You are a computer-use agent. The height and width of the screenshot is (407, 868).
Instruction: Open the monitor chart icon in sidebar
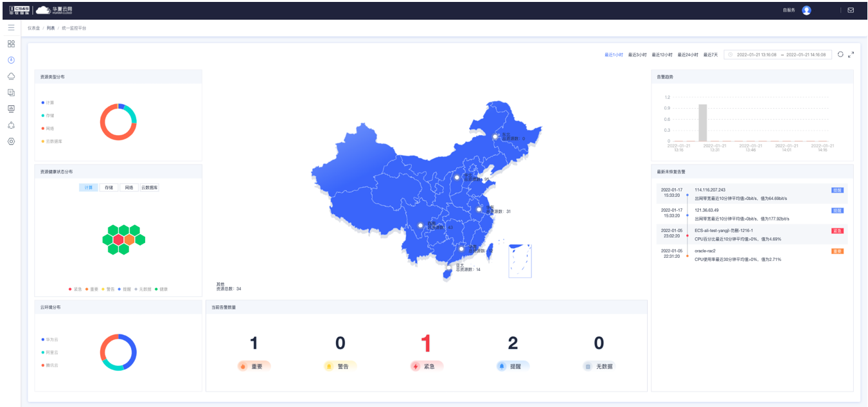pos(11,109)
